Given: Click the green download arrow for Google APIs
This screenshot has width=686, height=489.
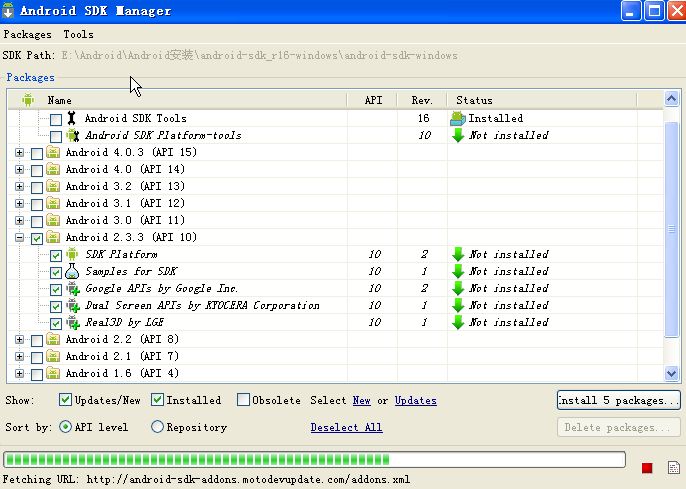Looking at the screenshot, I should tap(458, 288).
